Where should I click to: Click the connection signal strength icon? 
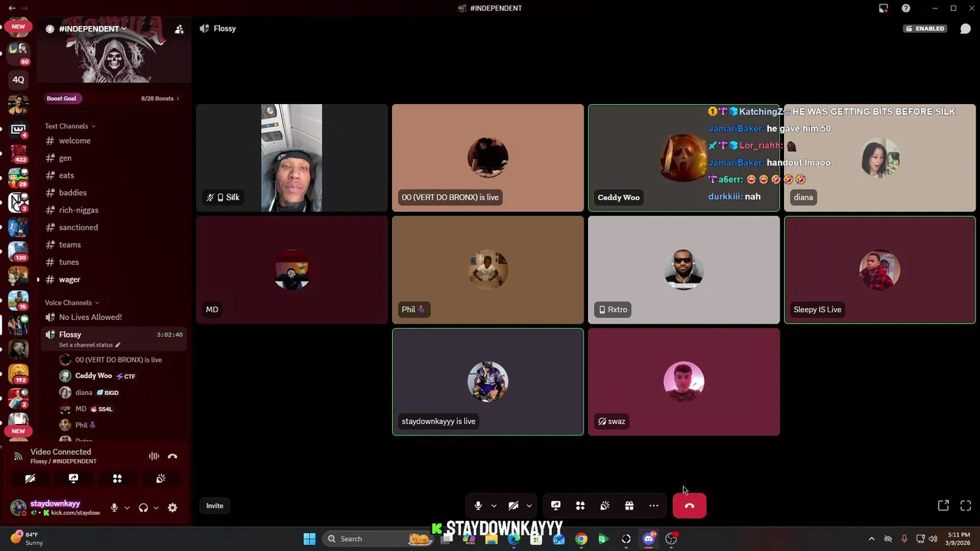coord(18,456)
